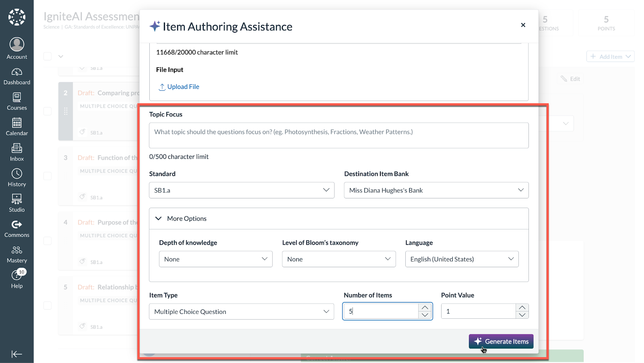
Task: Open the Destination Item Bank dropdown
Action: [x=436, y=190]
